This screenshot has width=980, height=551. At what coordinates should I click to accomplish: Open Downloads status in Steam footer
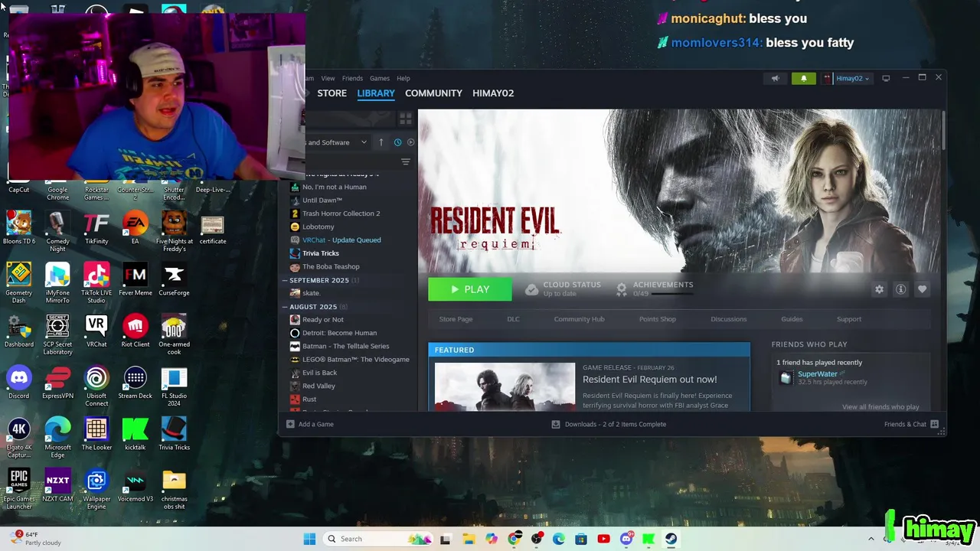point(609,424)
